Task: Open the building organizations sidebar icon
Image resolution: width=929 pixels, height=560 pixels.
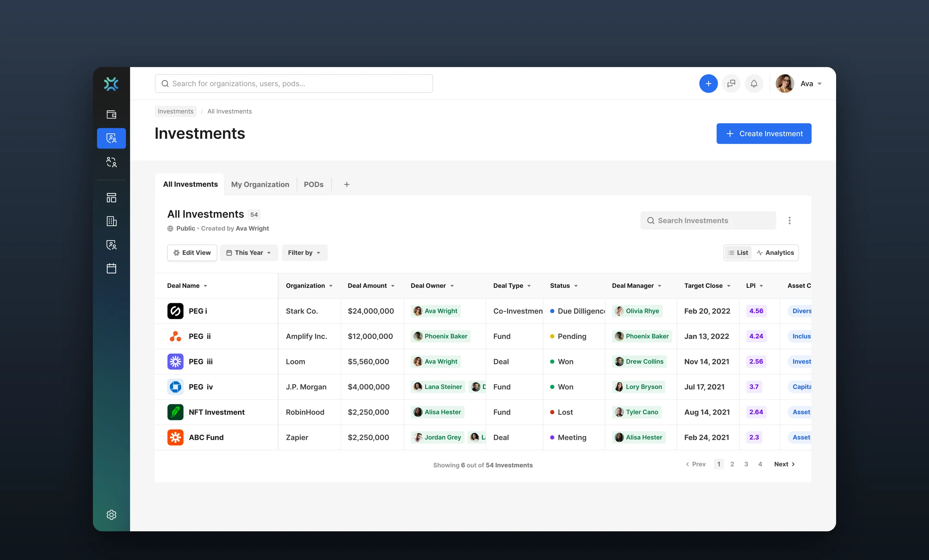Action: (111, 221)
